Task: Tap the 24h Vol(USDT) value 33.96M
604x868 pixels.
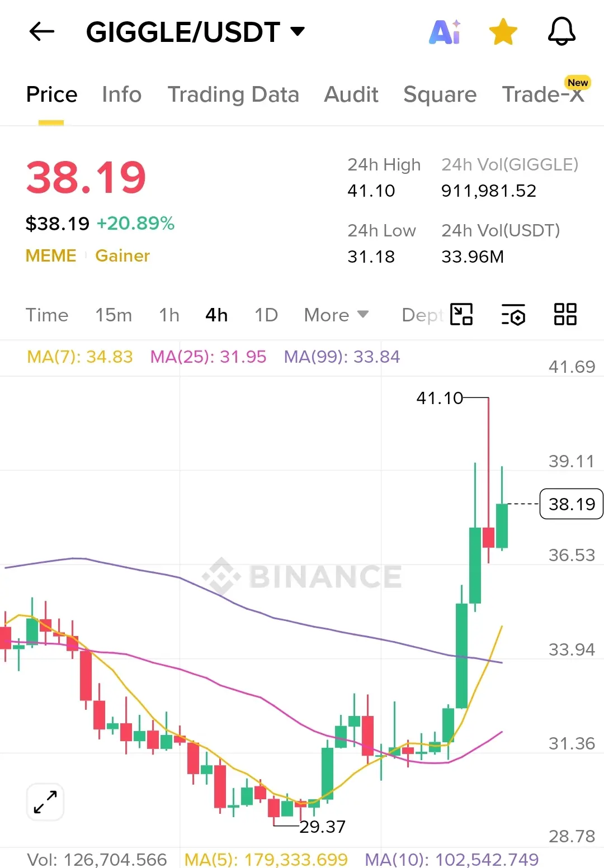Action: (473, 257)
